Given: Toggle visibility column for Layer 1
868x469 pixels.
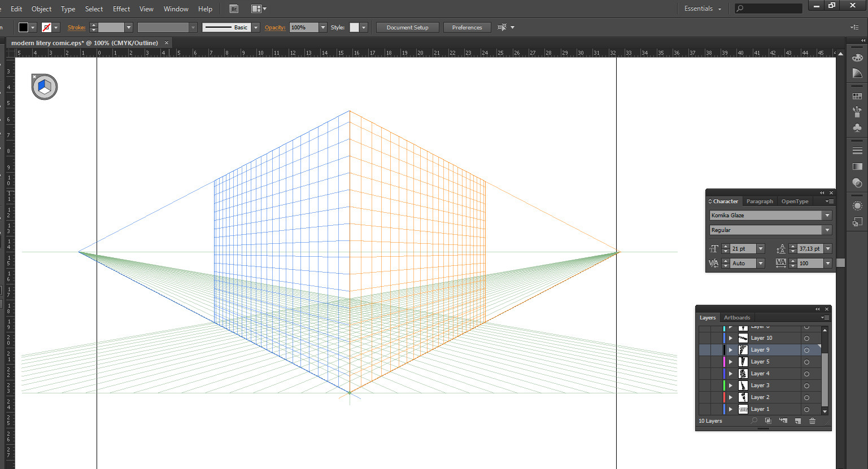Looking at the screenshot, I should pos(704,409).
